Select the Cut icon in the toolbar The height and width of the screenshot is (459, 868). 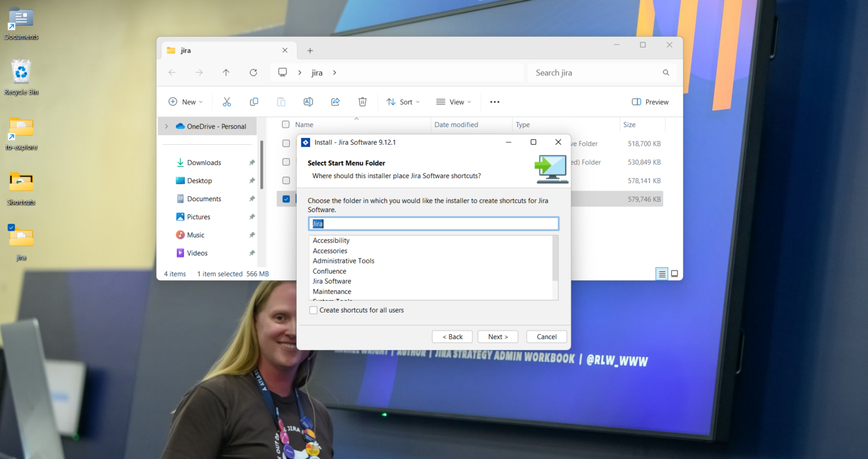227,102
